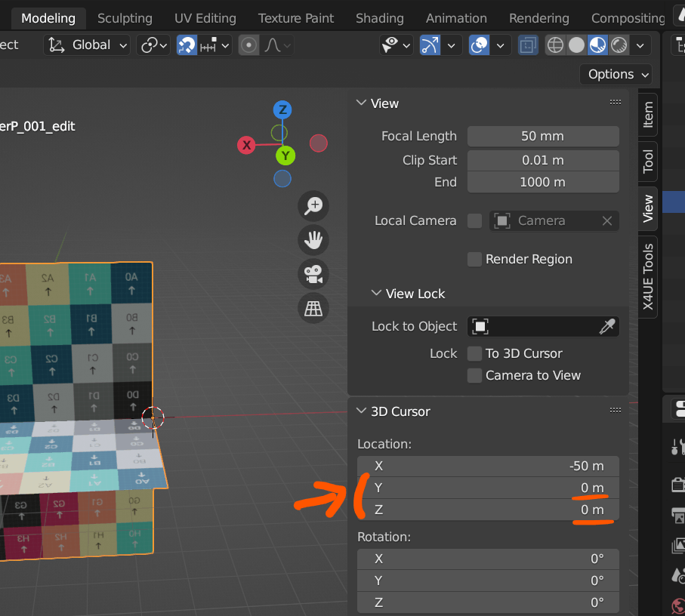
Task: Toggle show overlays button
Action: (480, 45)
